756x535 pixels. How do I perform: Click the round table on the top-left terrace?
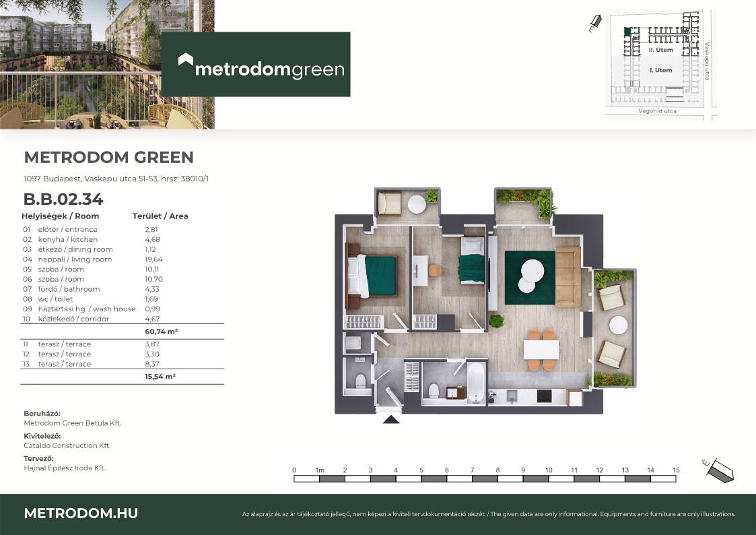(x=417, y=203)
